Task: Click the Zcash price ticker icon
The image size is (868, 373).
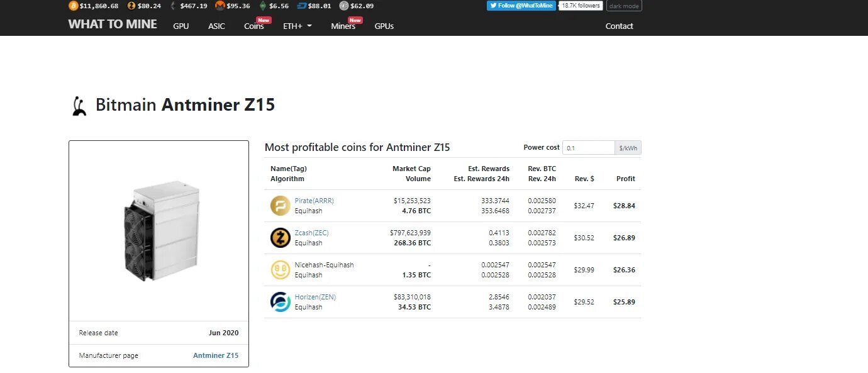Action: [x=131, y=6]
